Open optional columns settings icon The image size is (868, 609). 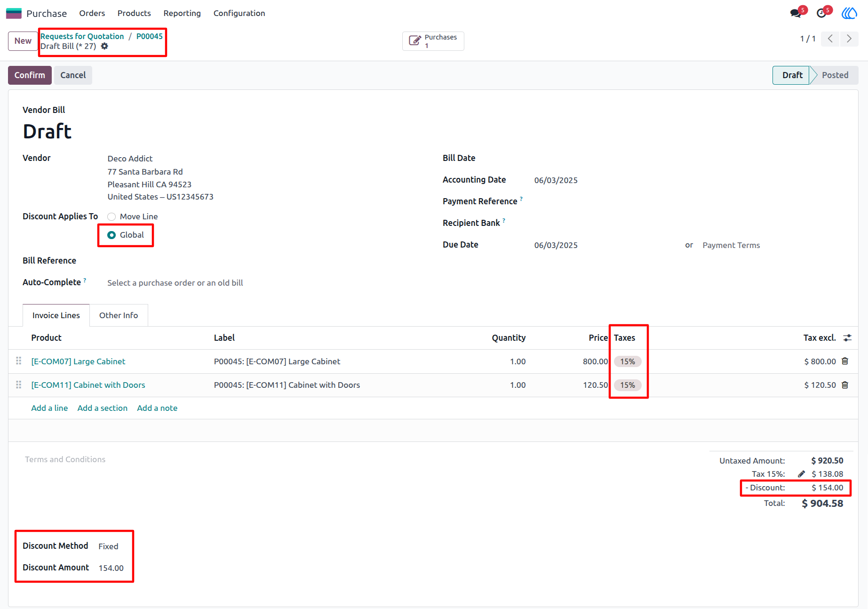(x=847, y=338)
